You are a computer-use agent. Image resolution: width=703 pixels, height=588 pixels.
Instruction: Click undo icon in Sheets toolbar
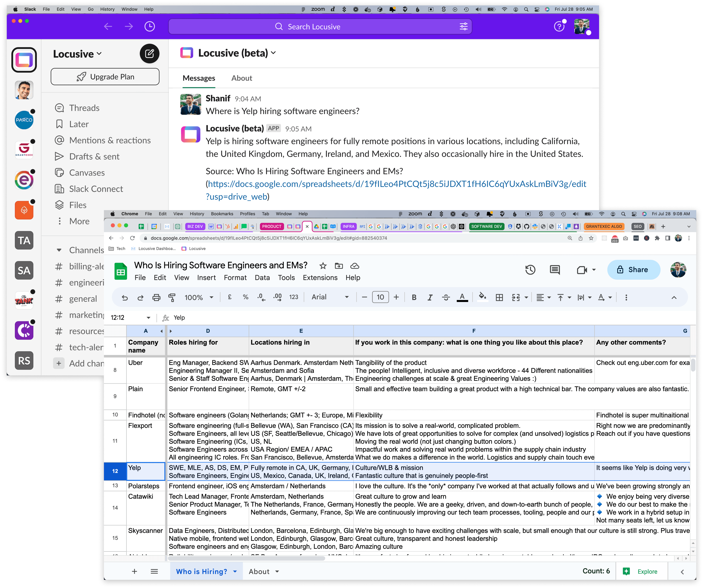point(125,297)
